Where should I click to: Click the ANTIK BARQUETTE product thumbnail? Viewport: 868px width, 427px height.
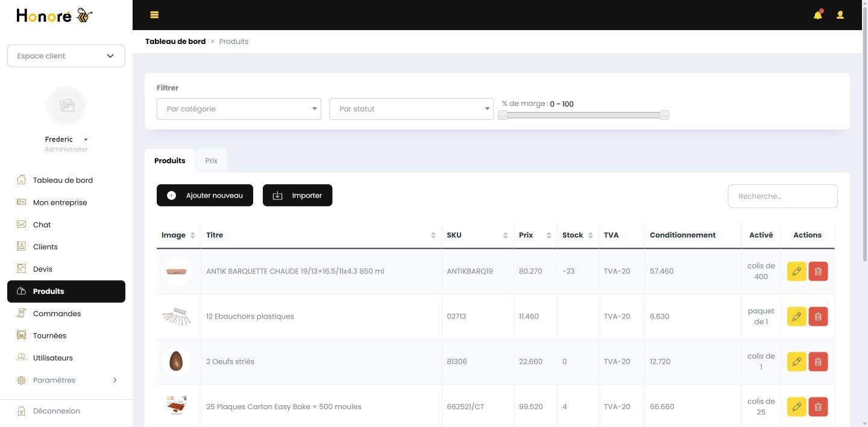pos(177,272)
